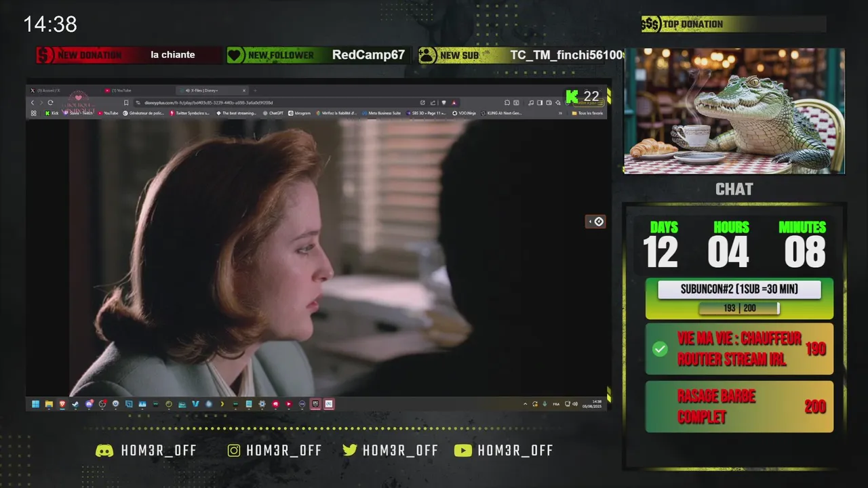Open the Tous les favoris folder
This screenshot has width=868, height=488.
click(x=588, y=113)
